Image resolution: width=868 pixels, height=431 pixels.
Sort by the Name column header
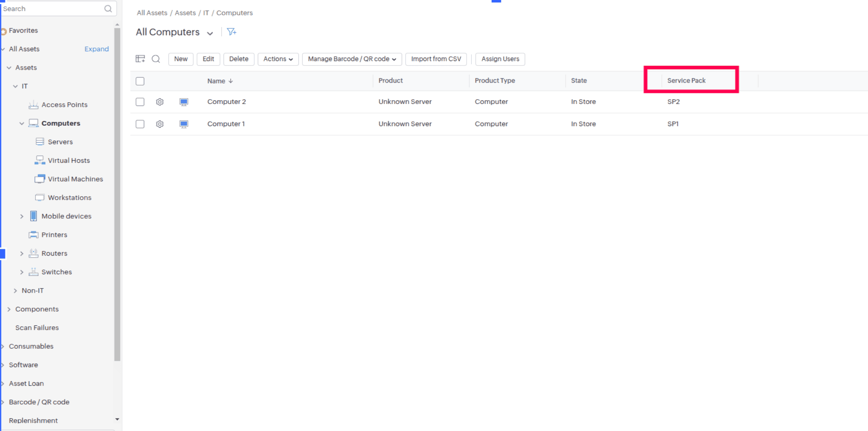(x=216, y=81)
